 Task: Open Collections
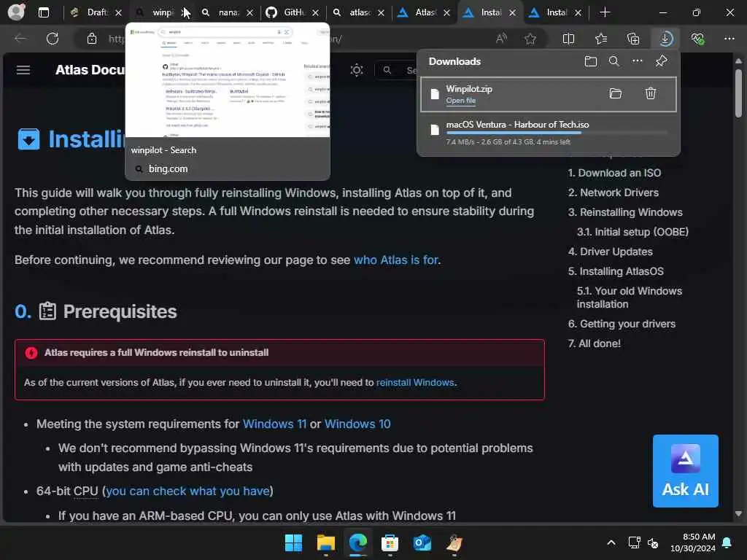[633, 39]
